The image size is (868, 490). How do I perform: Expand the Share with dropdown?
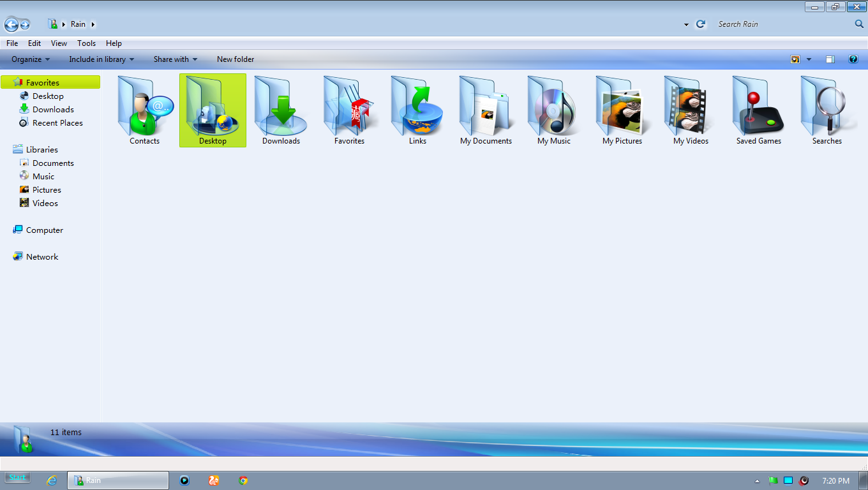[176, 59]
